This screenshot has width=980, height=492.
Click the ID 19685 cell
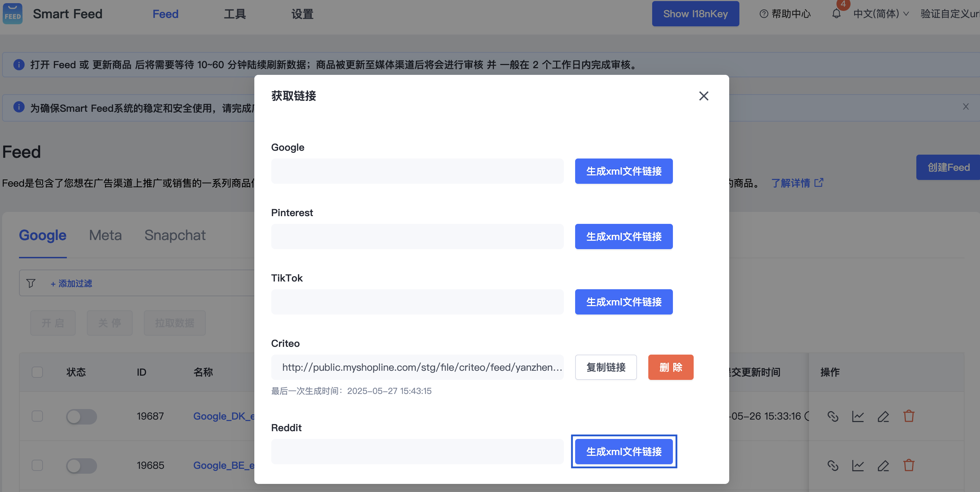[150, 465]
